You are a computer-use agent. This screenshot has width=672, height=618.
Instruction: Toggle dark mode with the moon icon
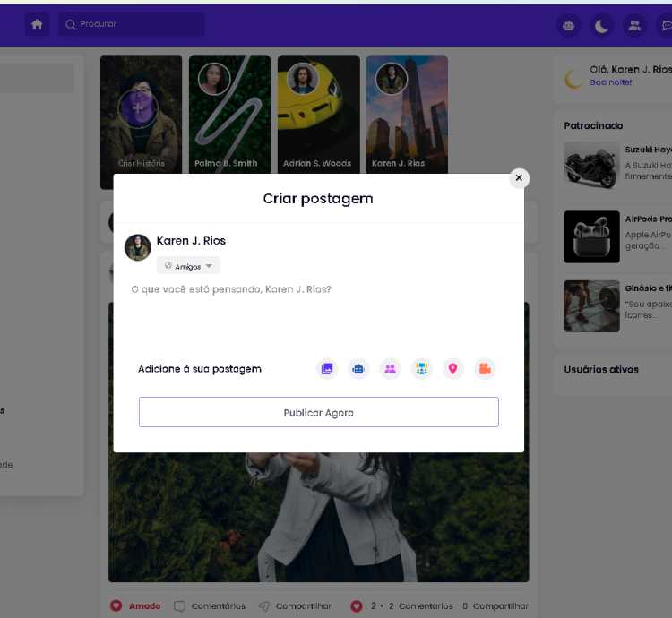coord(601,25)
